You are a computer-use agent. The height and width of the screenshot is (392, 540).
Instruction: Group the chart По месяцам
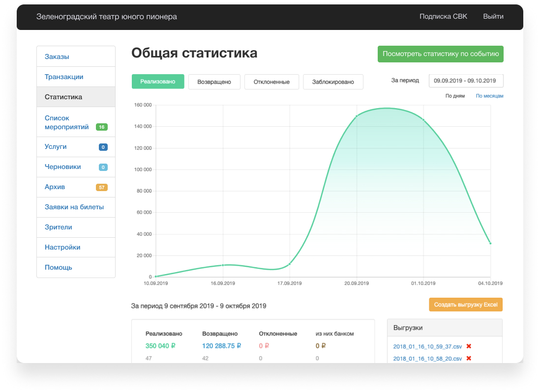click(x=489, y=96)
